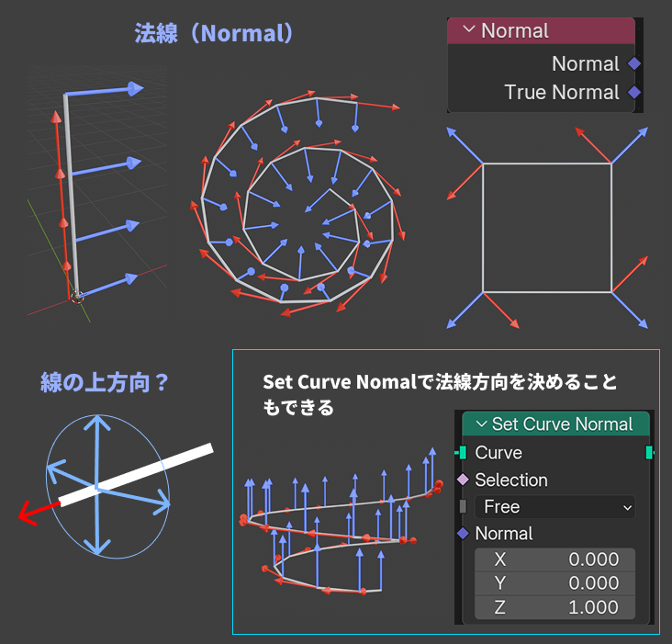Click the gray handle beside Free dropdown
The width and height of the screenshot is (672, 644).
(x=463, y=506)
